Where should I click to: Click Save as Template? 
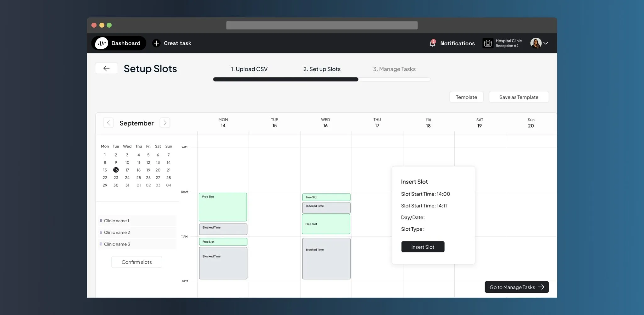click(x=519, y=97)
